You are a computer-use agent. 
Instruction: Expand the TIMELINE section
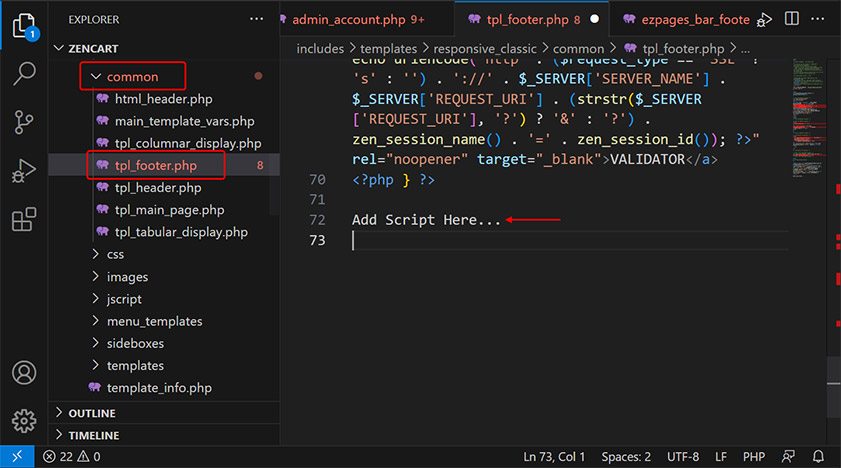93,435
